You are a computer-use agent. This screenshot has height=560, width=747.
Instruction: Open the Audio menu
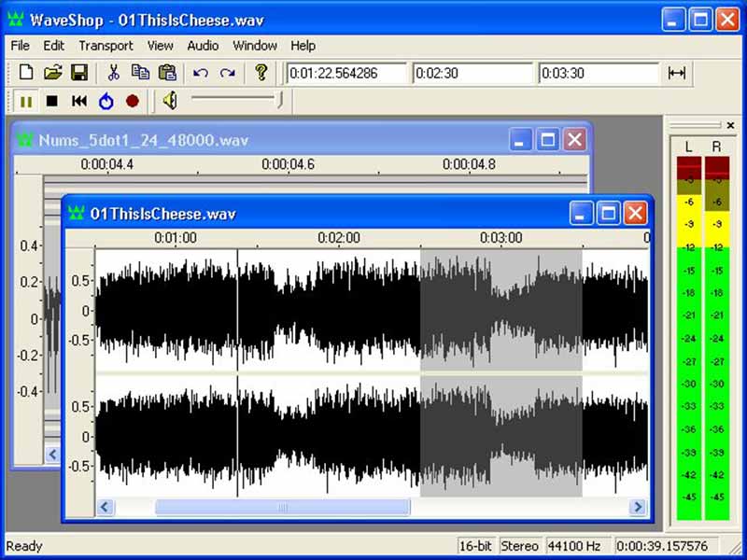pyautogui.click(x=203, y=45)
